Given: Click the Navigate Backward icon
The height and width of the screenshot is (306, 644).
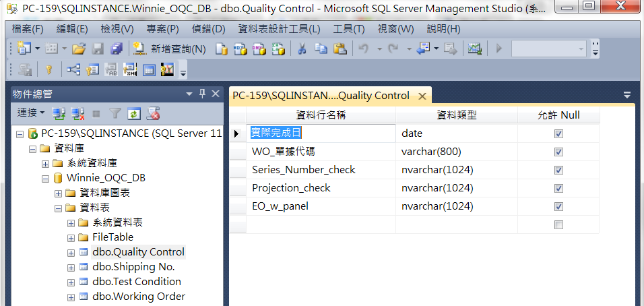Looking at the screenshot, I should [x=424, y=49].
